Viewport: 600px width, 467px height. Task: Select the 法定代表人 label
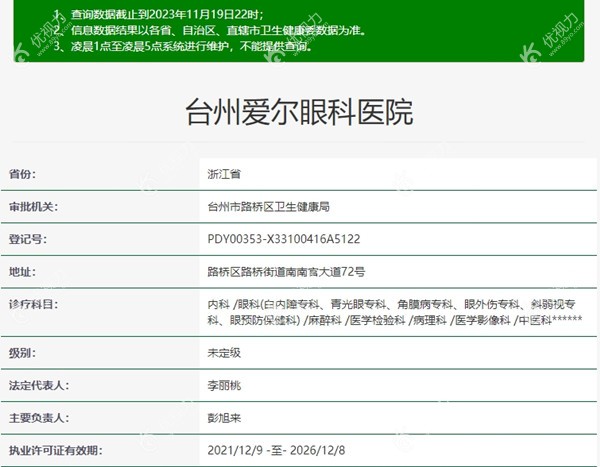[x=39, y=385]
